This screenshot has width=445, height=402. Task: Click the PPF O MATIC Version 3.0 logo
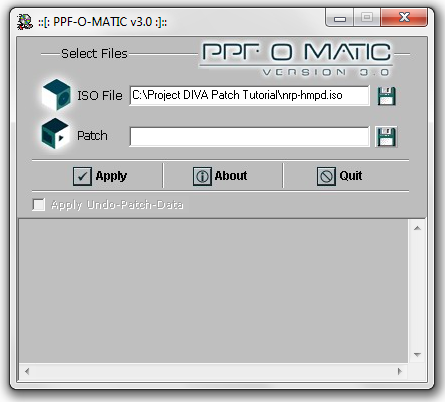click(297, 59)
